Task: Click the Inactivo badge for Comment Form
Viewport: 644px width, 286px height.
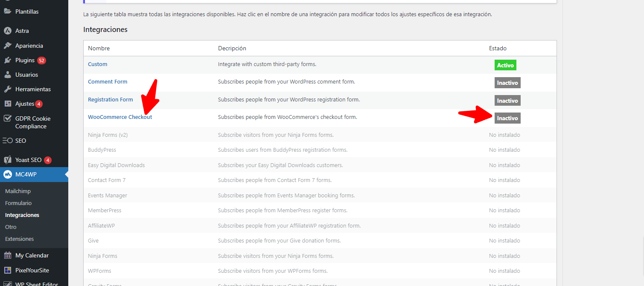Action: (x=507, y=83)
